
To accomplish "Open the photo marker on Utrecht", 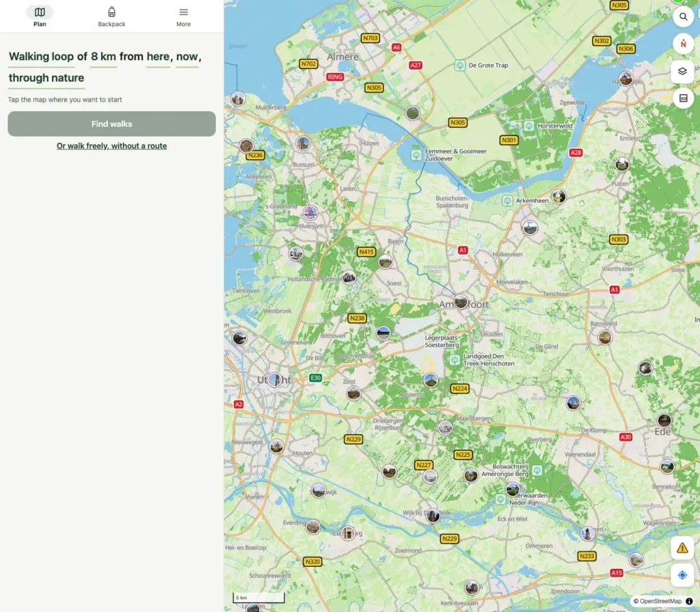I will tap(275, 380).
